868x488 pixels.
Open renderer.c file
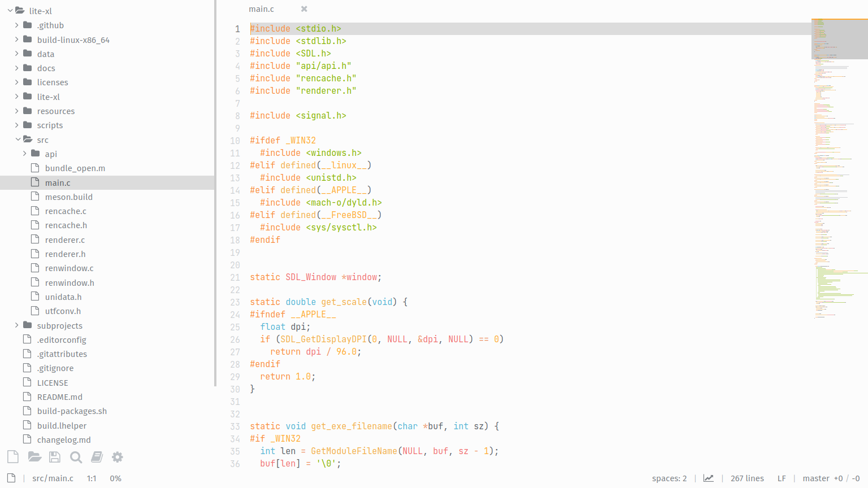(x=65, y=239)
